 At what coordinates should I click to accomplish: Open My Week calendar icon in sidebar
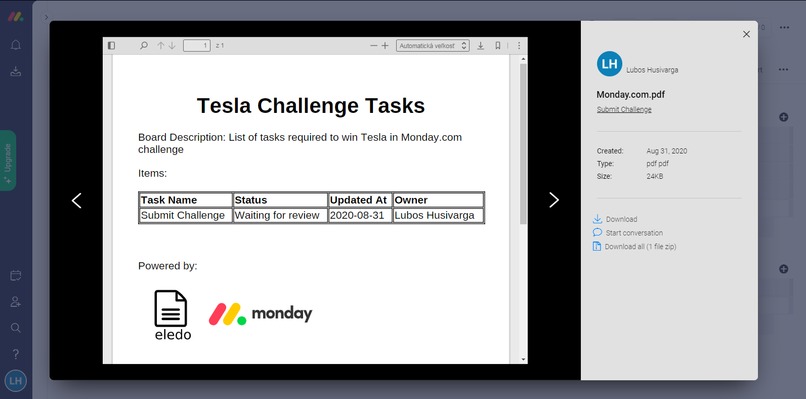(15, 276)
